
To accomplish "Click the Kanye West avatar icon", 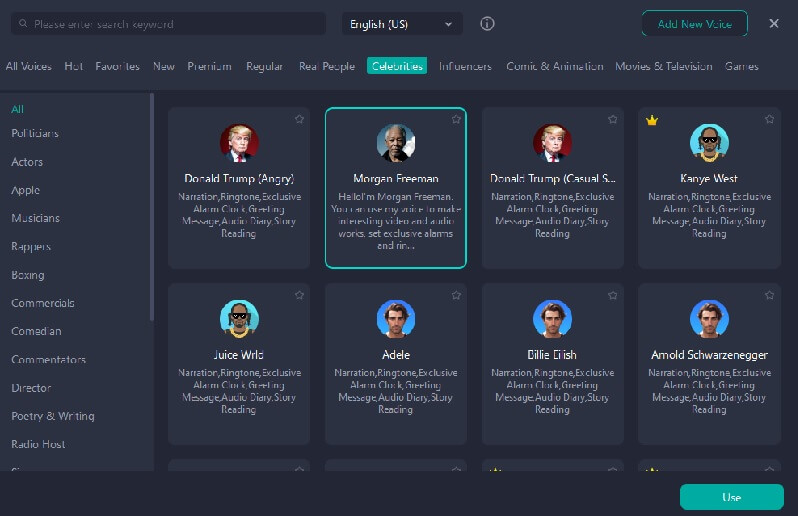I will (709, 143).
